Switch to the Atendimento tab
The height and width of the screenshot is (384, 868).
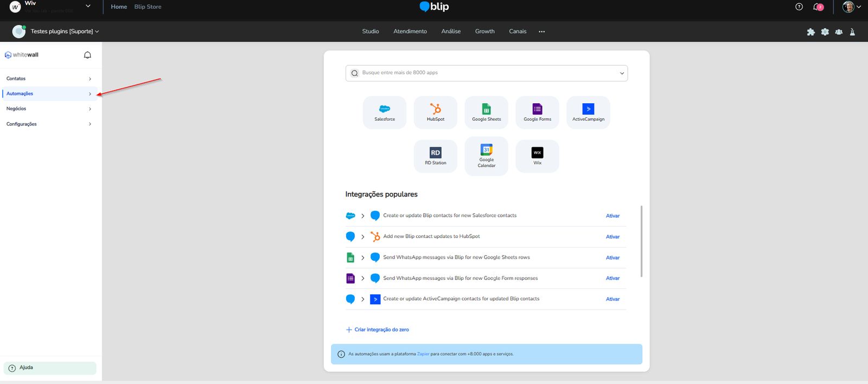(410, 32)
